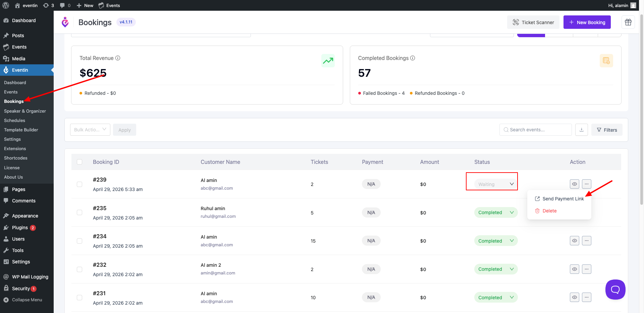Open the Completed status dropdown for #235
The height and width of the screenshot is (313, 644).
(x=496, y=212)
